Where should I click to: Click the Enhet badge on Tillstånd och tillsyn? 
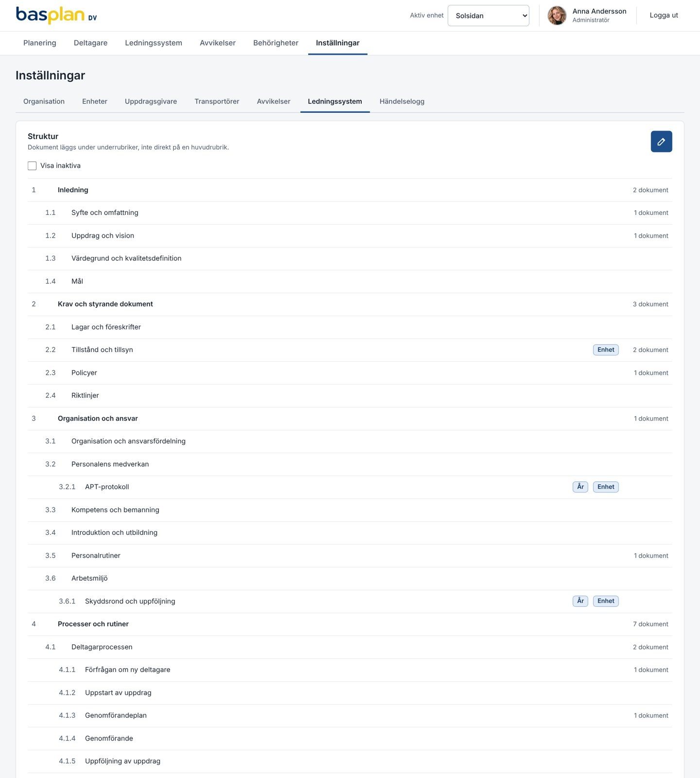[606, 350]
